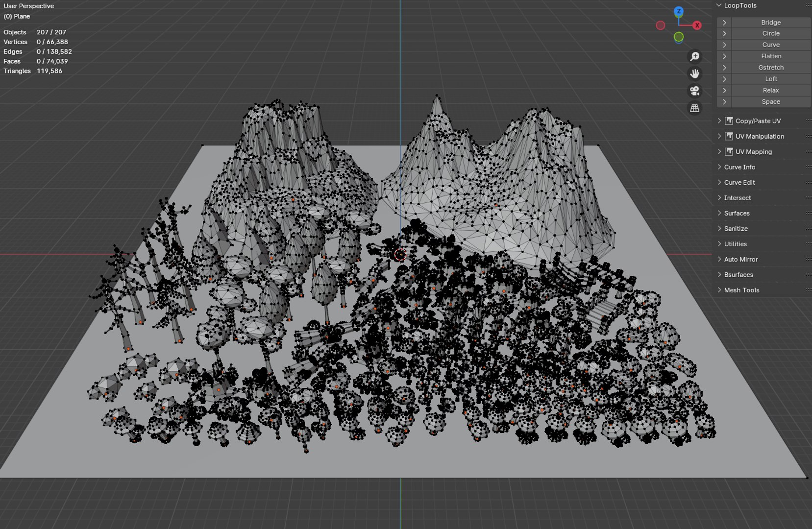812x529 pixels.
Task: Expand the Curve Info panel
Action: pos(719,167)
